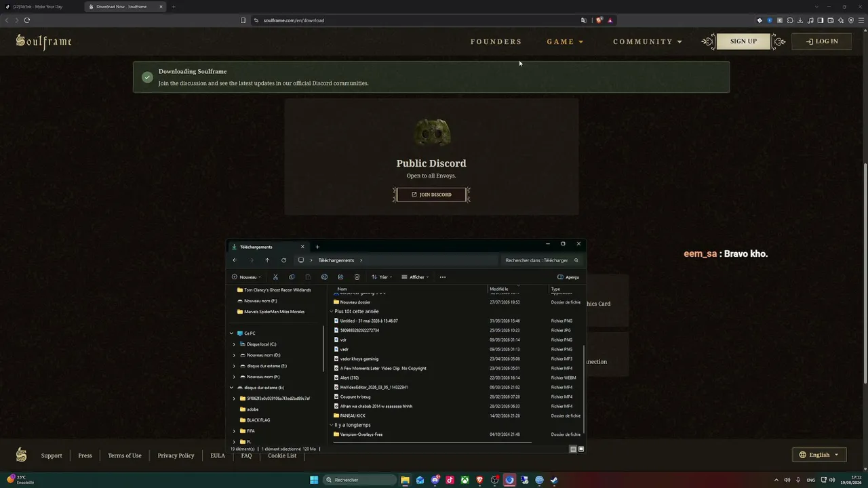Open Steam from the taskbar
The image size is (868, 488).
pyautogui.click(x=554, y=480)
